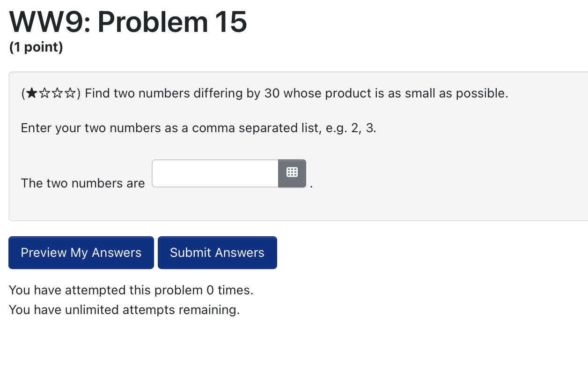
Task: Click the (1 point) label under the title
Action: point(36,47)
